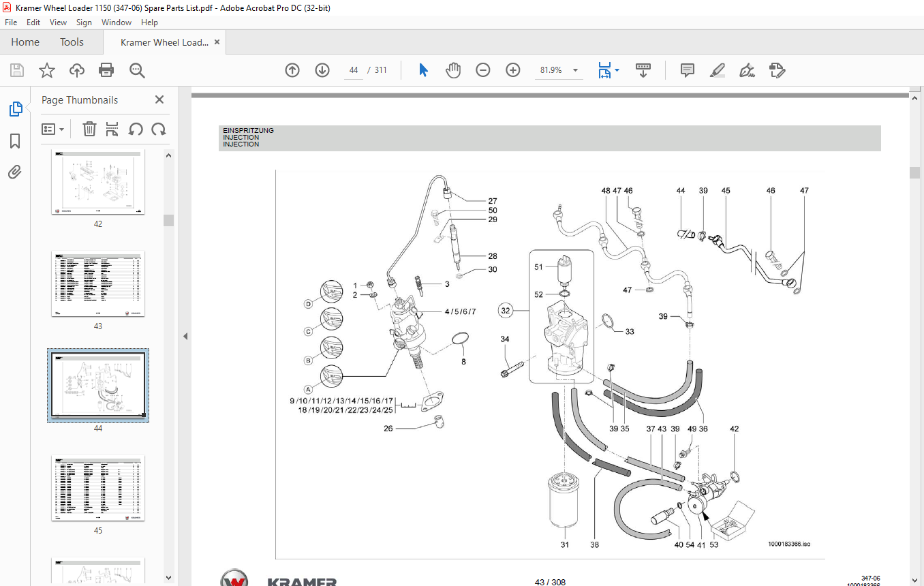Switch to the Home tab
924x586 pixels.
coord(25,42)
